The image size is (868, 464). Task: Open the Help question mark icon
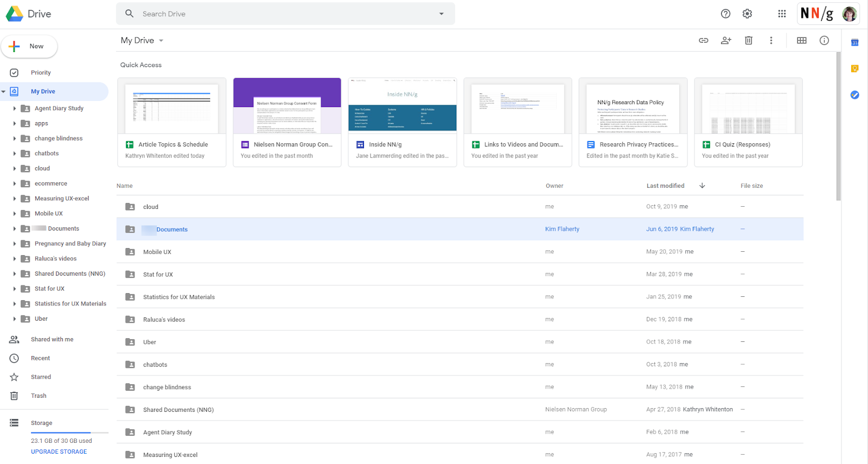tap(725, 14)
